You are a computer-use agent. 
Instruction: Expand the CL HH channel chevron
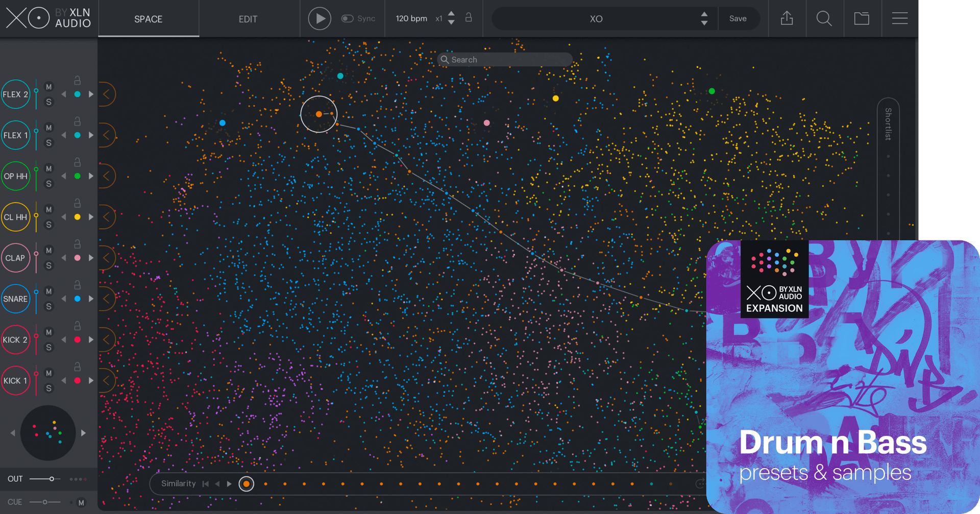click(107, 217)
